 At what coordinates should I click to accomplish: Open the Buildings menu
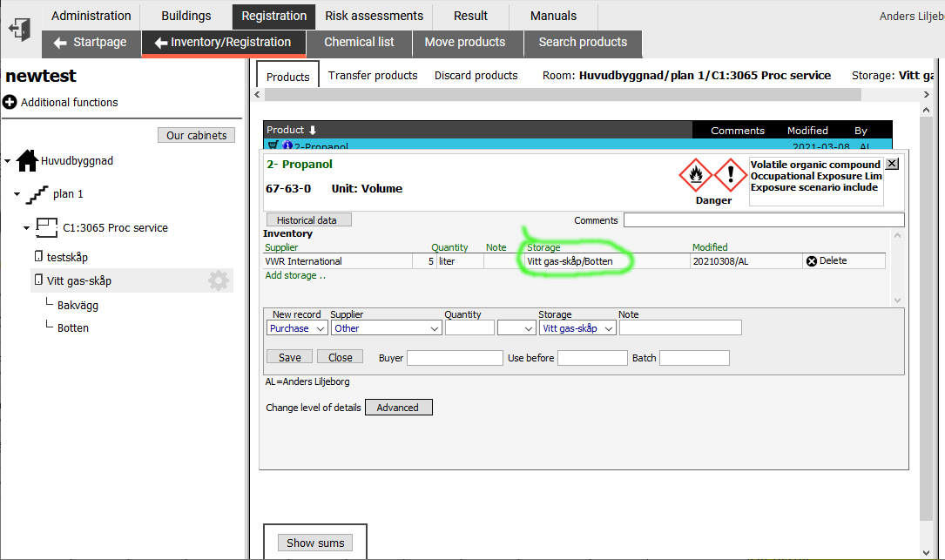[x=186, y=16]
